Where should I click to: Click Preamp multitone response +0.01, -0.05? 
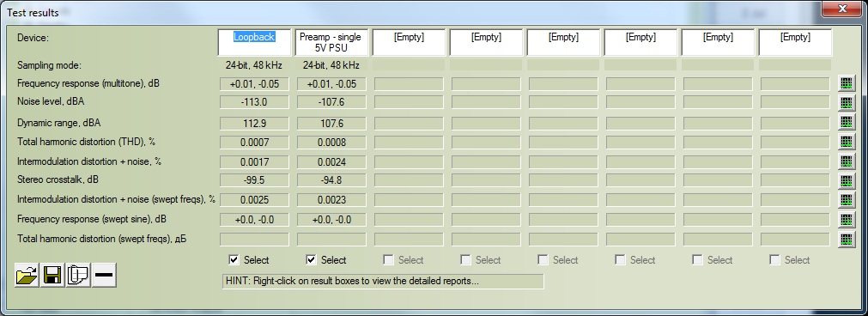pyautogui.click(x=331, y=84)
